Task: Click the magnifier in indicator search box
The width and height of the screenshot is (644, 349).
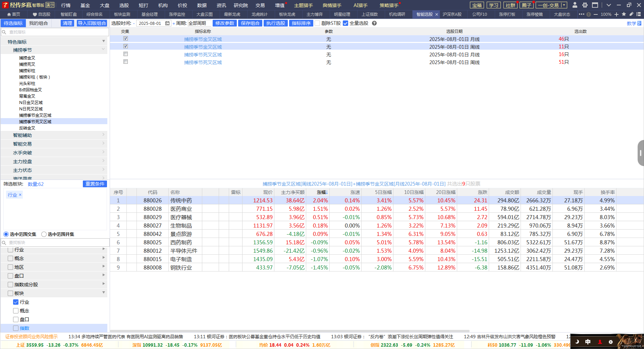Action: (4, 32)
